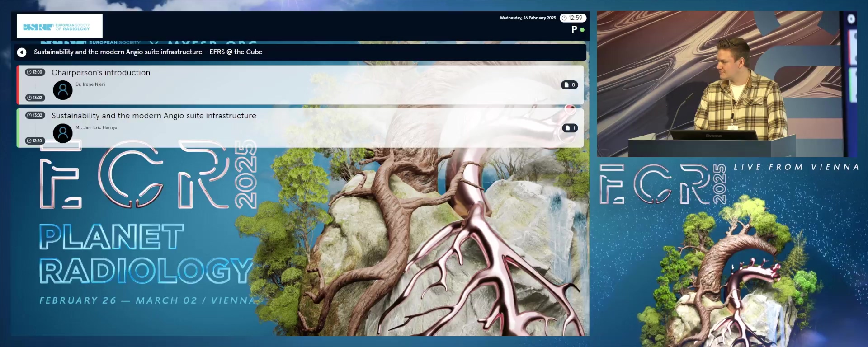Open the avatar icon of Dr. Irene Nieri
The width and height of the screenshot is (868, 347).
pyautogui.click(x=63, y=90)
